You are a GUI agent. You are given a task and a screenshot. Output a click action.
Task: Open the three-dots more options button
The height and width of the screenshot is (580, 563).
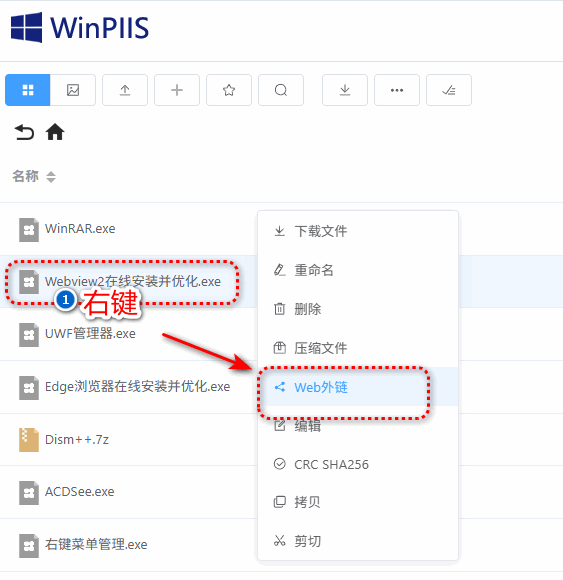pyautogui.click(x=397, y=90)
